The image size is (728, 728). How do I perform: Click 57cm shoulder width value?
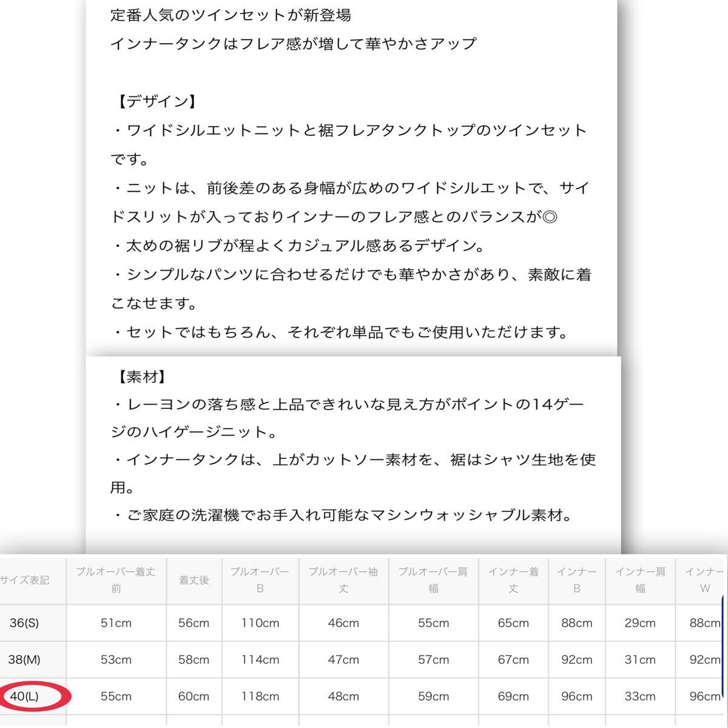[x=433, y=659]
